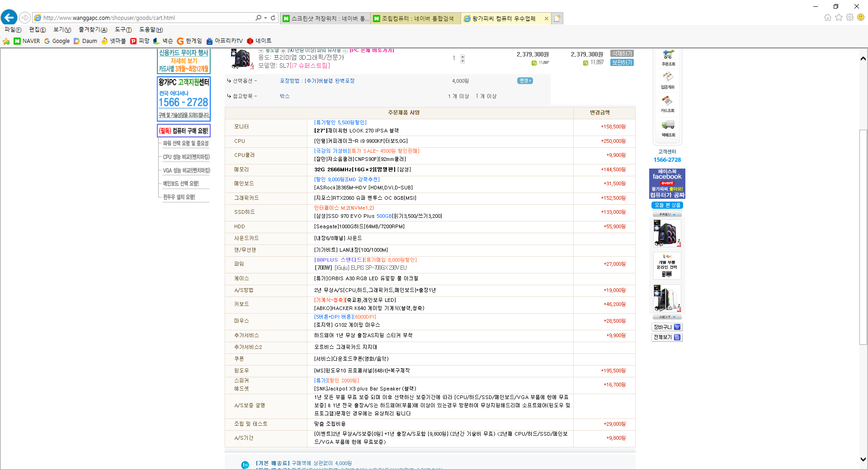This screenshot has height=470, width=868.
Task: Increase item quantity with the stepper arrow
Action: [462, 56]
